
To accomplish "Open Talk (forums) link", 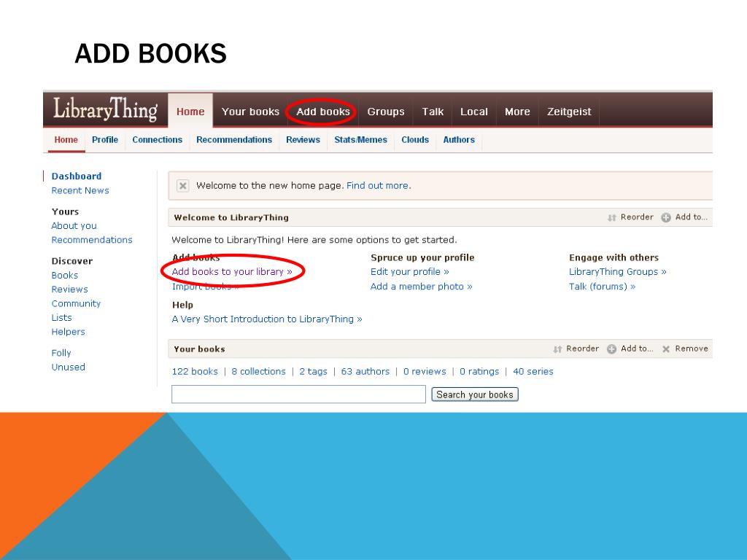I will 602,286.
